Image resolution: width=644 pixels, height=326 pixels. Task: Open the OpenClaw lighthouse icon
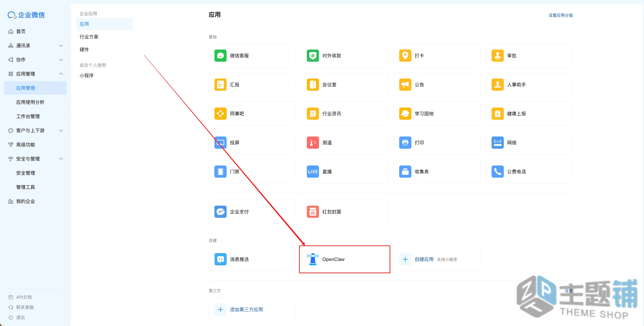(x=313, y=259)
